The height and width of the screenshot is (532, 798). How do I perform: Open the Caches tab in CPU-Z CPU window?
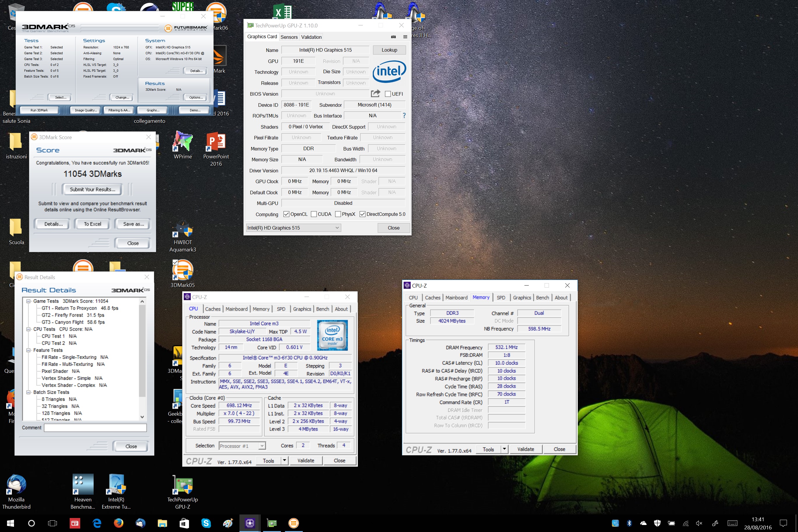click(213, 309)
